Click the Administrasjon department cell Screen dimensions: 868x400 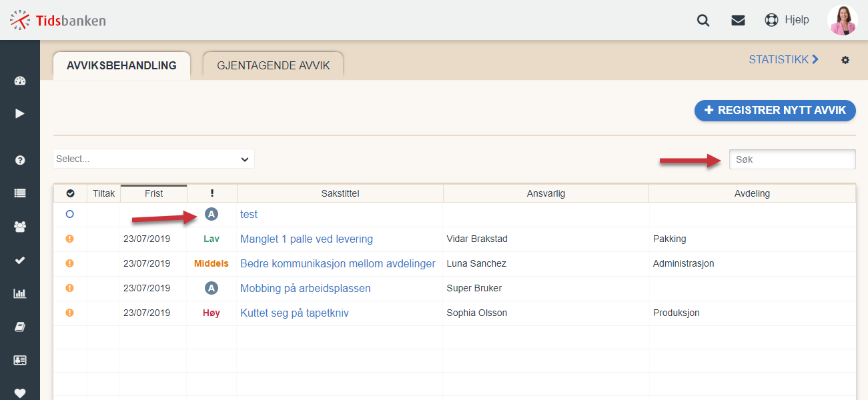pyautogui.click(x=683, y=263)
